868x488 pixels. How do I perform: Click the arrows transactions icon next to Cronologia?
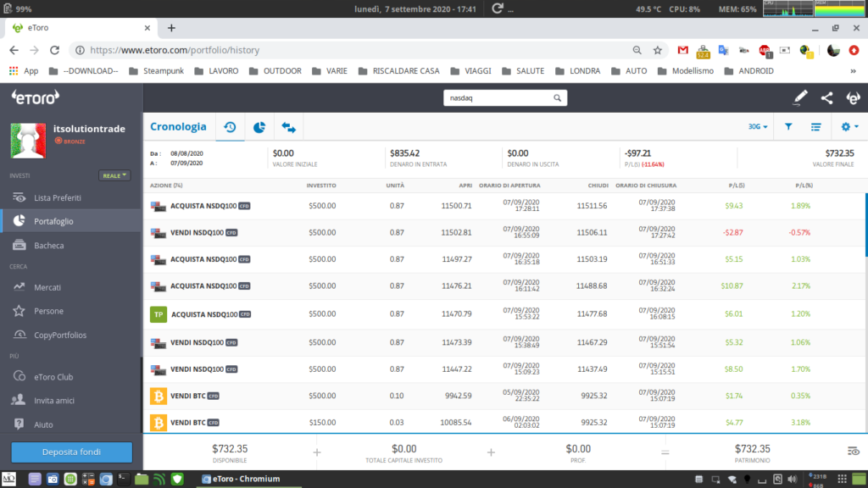289,127
